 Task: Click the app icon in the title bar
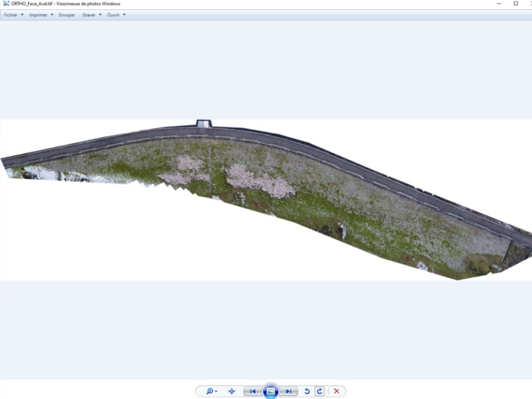click(x=5, y=4)
